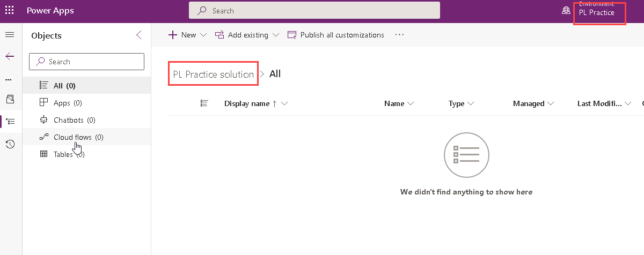This screenshot has width=644, height=255.
Task: Click the Chatbots bot icon
Action: [44, 120]
